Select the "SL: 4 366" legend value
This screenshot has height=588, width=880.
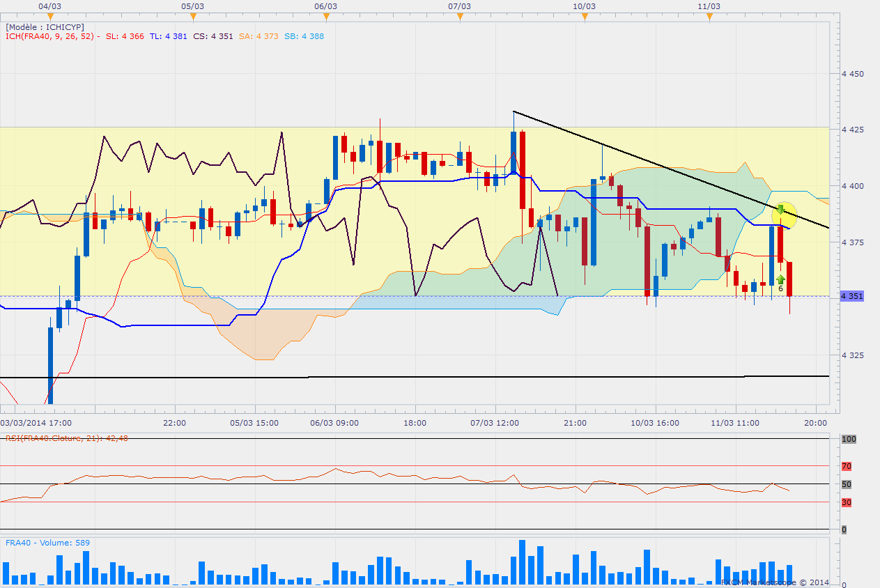pyautogui.click(x=125, y=36)
